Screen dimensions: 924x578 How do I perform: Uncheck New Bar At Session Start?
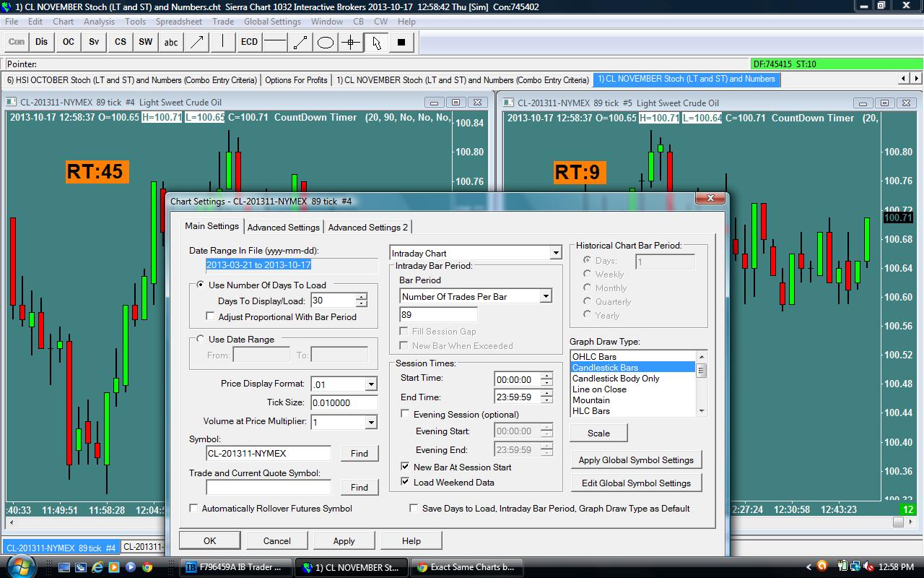[x=405, y=467]
